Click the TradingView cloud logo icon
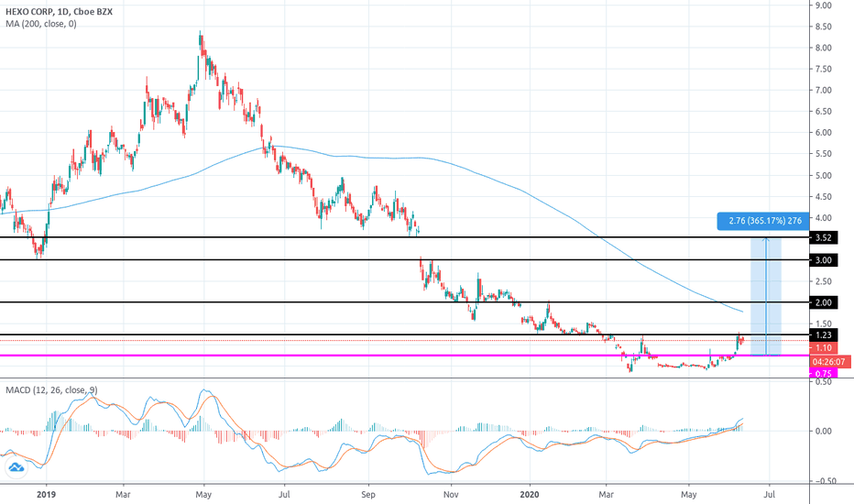The image size is (854, 504). tap(16, 467)
